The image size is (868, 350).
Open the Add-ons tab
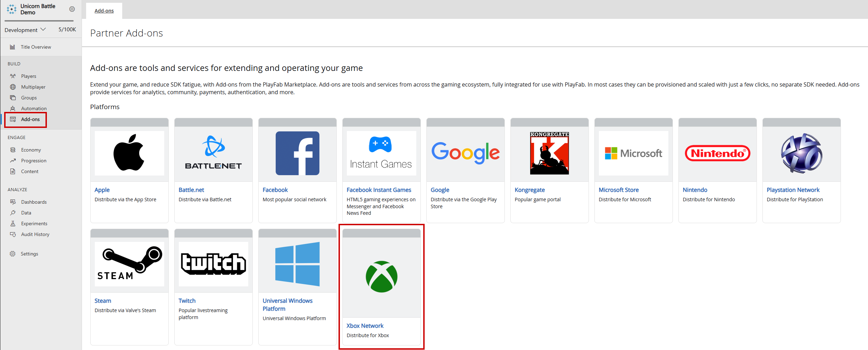click(x=104, y=11)
